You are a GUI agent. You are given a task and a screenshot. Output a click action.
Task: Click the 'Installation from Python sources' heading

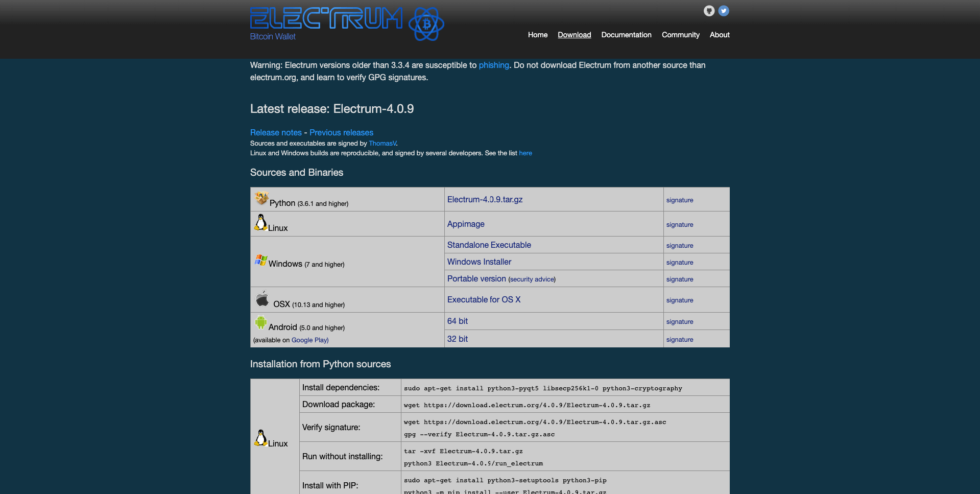point(320,364)
